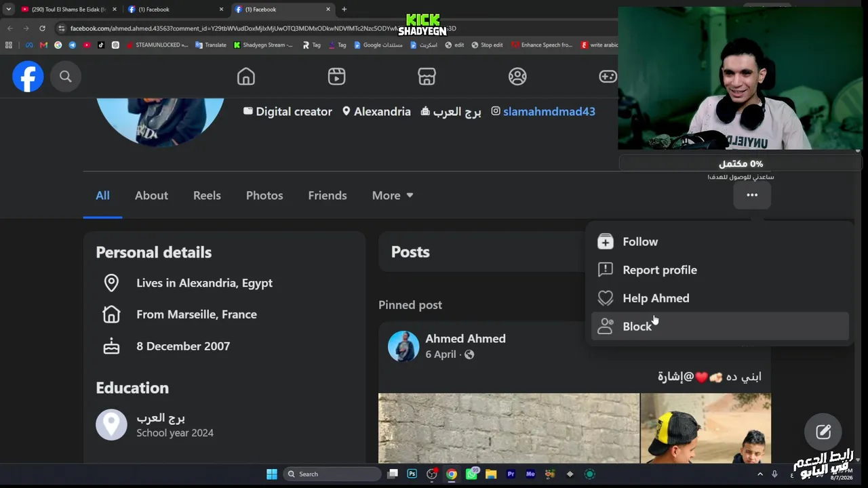This screenshot has width=868, height=488.
Task: Open the Windows Start button
Action: (272, 474)
